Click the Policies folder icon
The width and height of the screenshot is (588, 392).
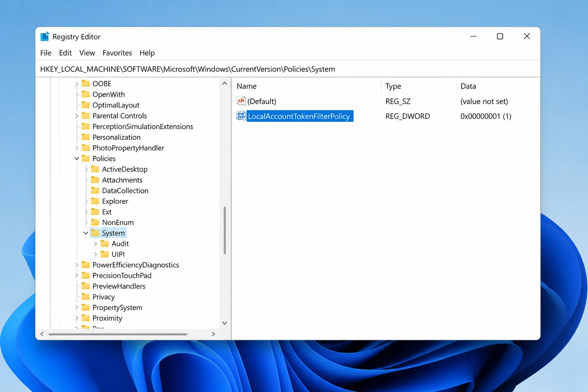point(86,158)
